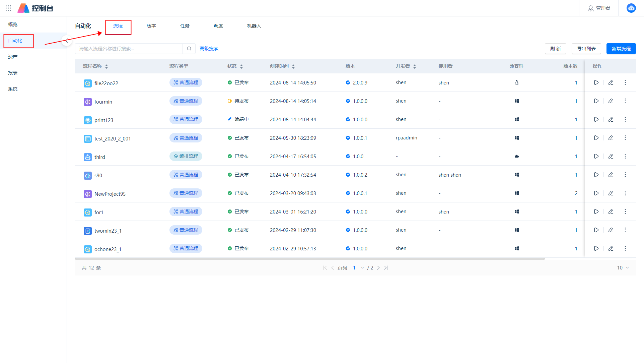644x363 pixels.
Task: Open more options for print123 row
Action: pyautogui.click(x=625, y=119)
